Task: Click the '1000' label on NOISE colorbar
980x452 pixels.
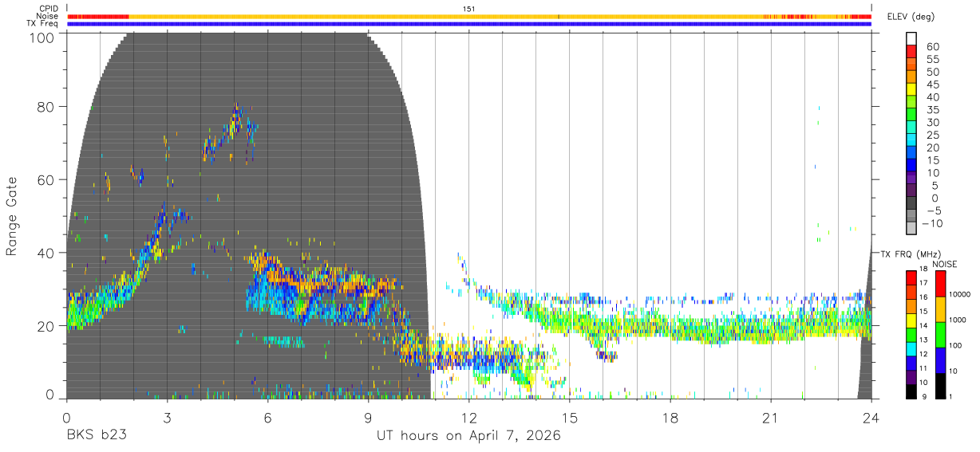Action: click(x=958, y=320)
